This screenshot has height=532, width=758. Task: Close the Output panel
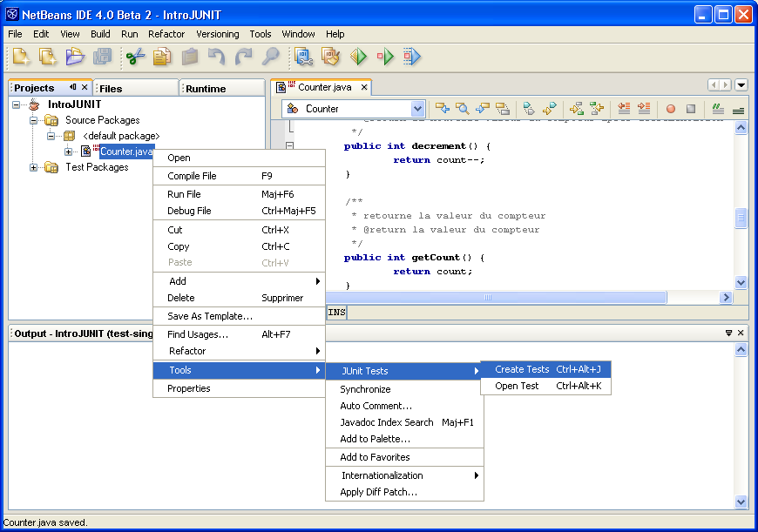click(741, 333)
